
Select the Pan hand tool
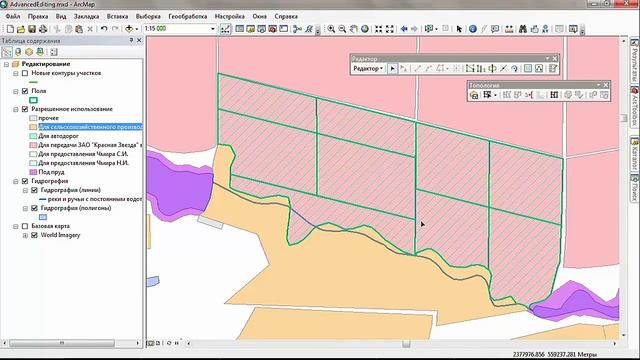click(x=353, y=29)
